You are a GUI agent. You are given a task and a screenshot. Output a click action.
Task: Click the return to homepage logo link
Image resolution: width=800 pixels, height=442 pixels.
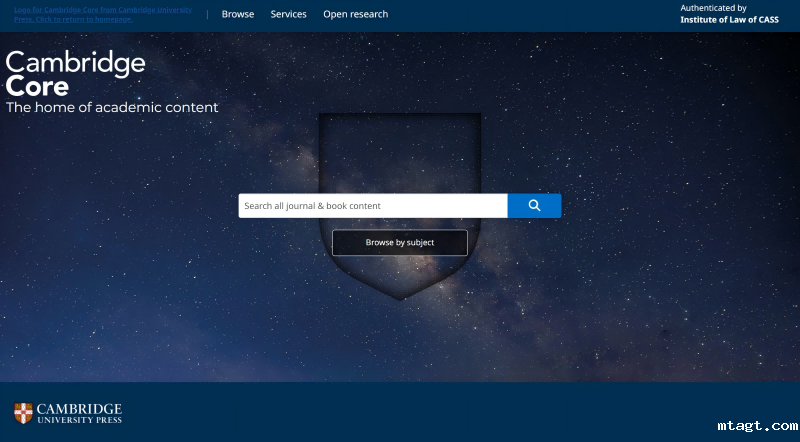point(102,14)
